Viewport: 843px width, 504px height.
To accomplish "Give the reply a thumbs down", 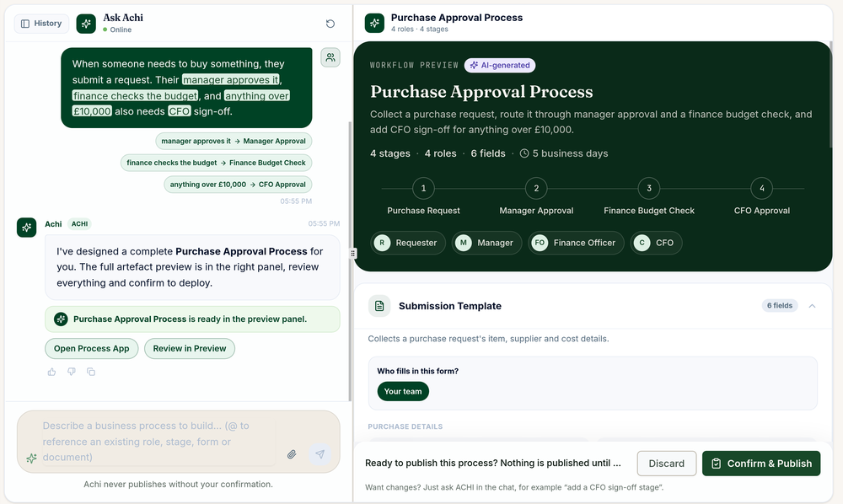I will tap(72, 372).
